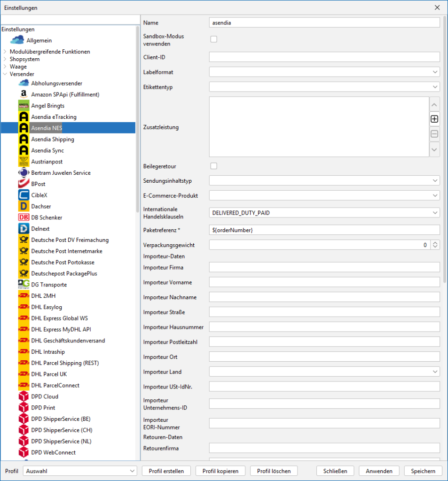Expand the Shopsystem tree node

tap(5, 59)
